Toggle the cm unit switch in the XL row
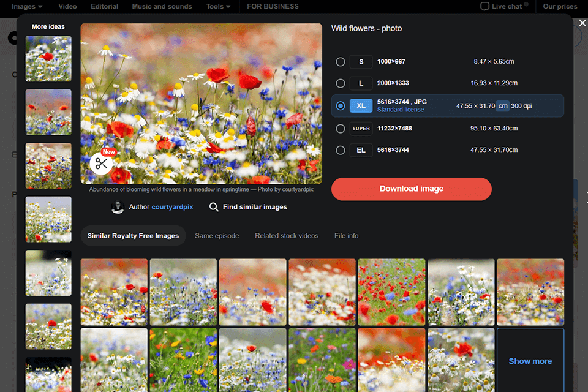This screenshot has width=588, height=392. coord(503,106)
